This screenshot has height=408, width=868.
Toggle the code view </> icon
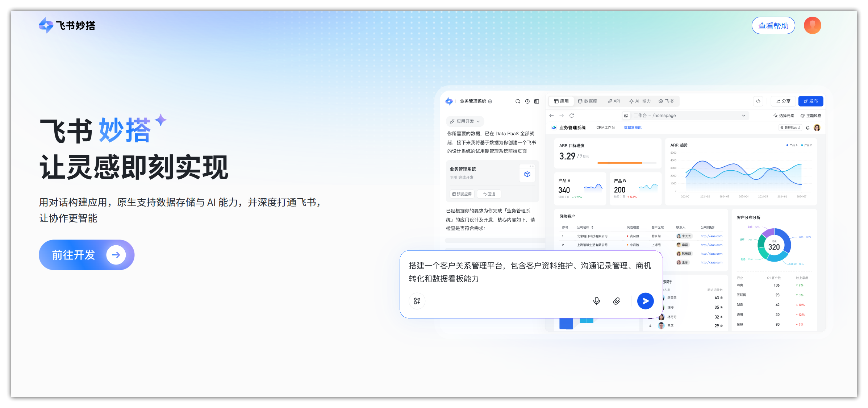point(758,101)
